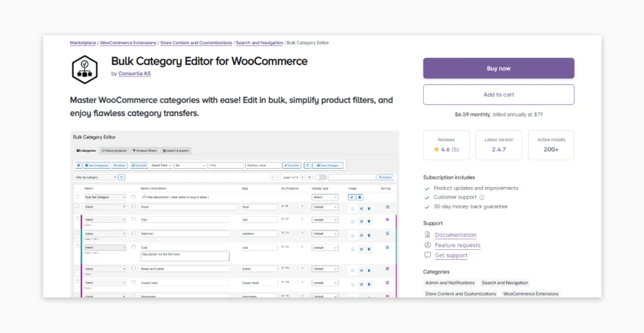Click the Add to cart button

[x=499, y=94]
